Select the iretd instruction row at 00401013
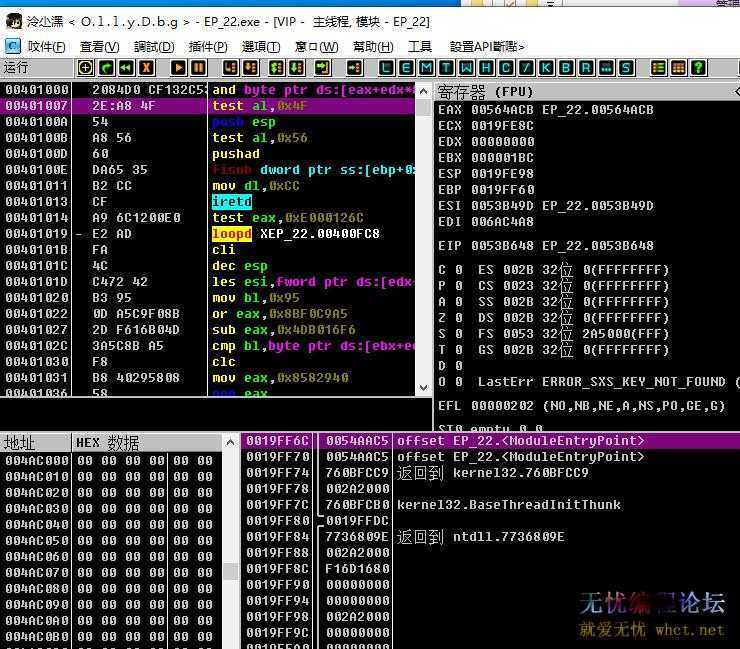 point(232,202)
